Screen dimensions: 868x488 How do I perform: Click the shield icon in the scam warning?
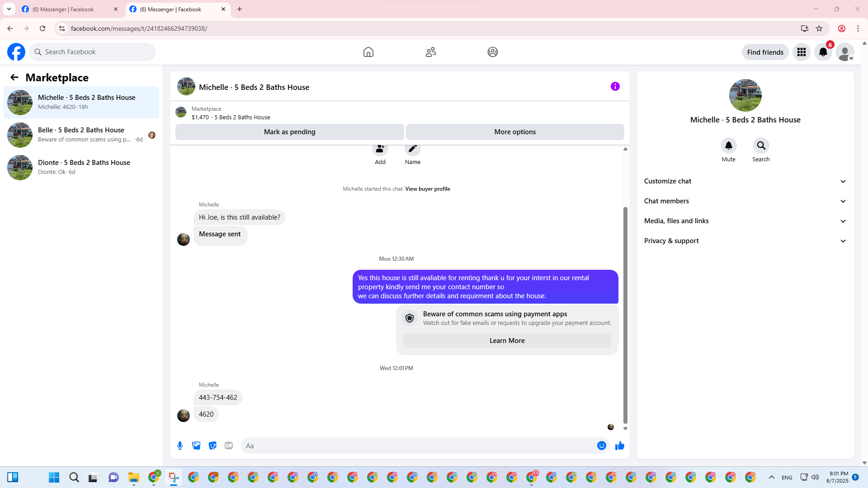pos(410,318)
